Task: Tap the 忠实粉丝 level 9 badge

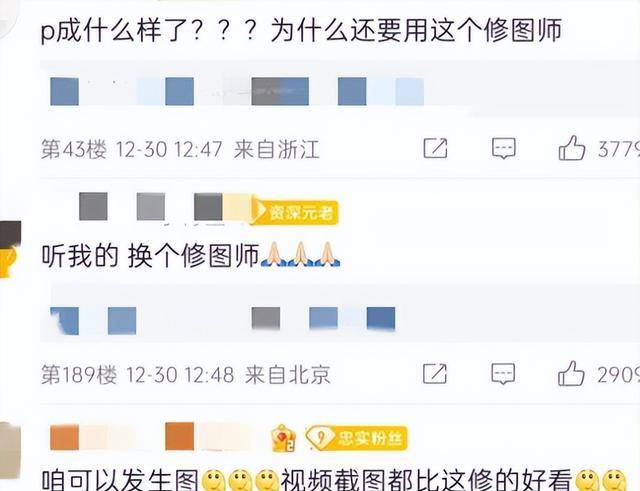Action: click(x=357, y=438)
